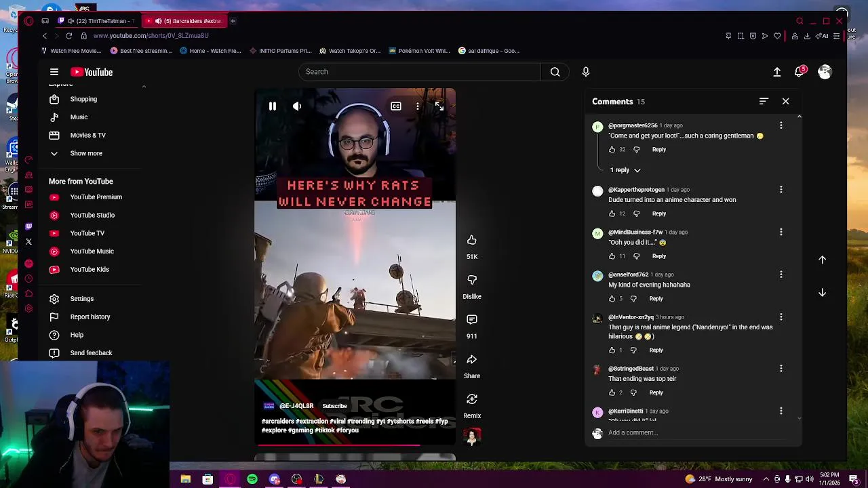Expand the 1 reply under porgmaster's comment
This screenshot has height=488, width=868.
[625, 170]
